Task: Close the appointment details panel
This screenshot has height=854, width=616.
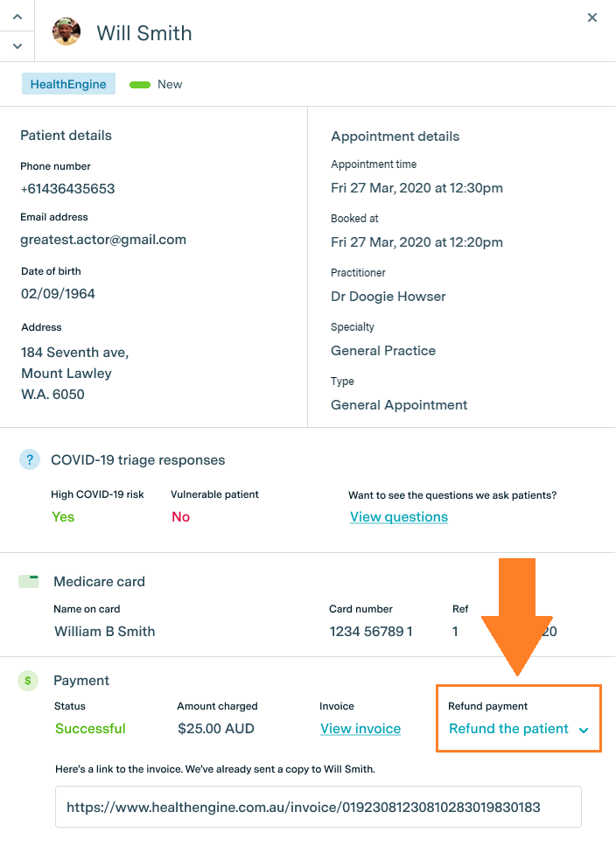Action: point(592,17)
